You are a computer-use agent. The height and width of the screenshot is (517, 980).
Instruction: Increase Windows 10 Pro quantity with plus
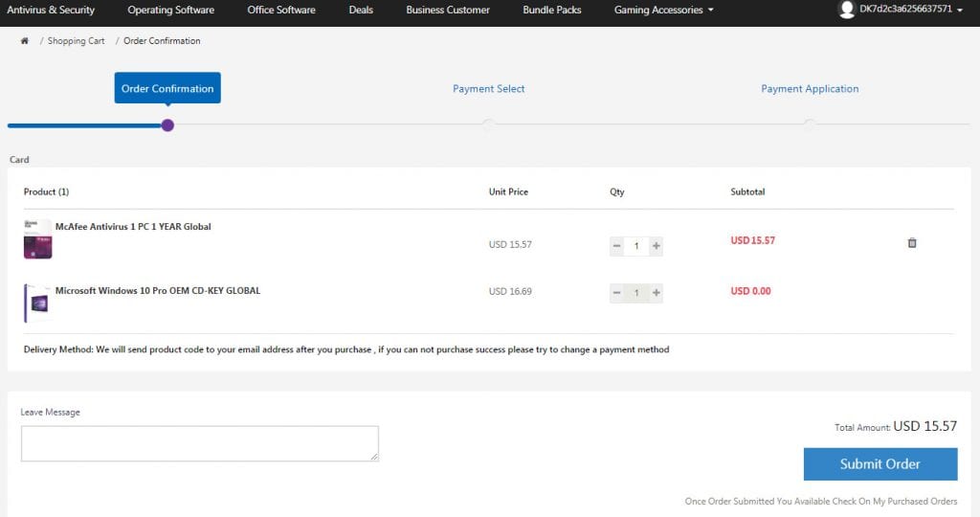pyautogui.click(x=656, y=292)
